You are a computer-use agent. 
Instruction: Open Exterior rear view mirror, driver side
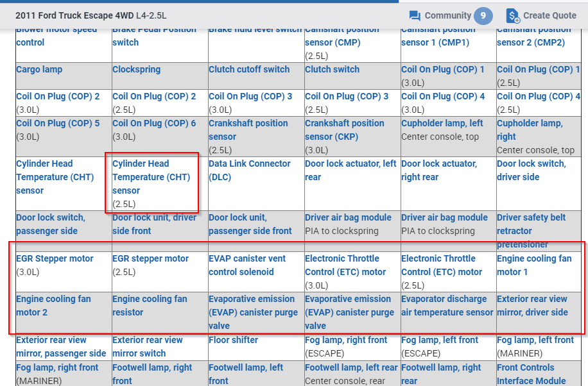pyautogui.click(x=533, y=305)
